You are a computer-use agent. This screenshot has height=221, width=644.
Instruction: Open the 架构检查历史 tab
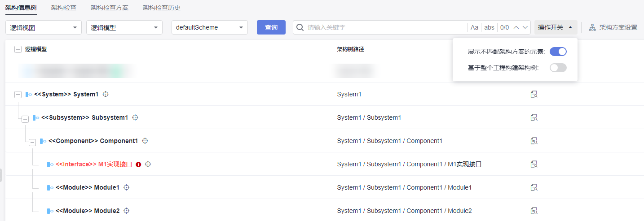point(162,8)
